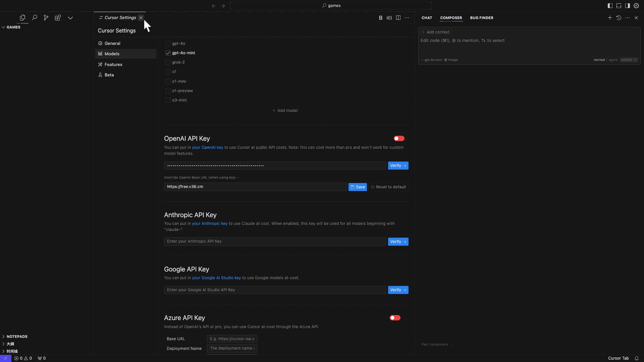Toggle bottom panel layout icon

[619, 6]
